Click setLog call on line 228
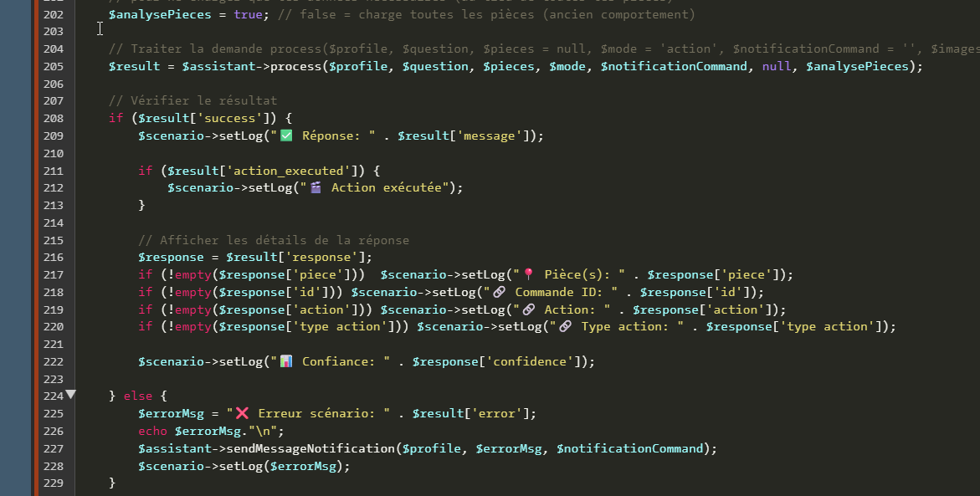Image resolution: width=980 pixels, height=496 pixels. click(x=241, y=466)
